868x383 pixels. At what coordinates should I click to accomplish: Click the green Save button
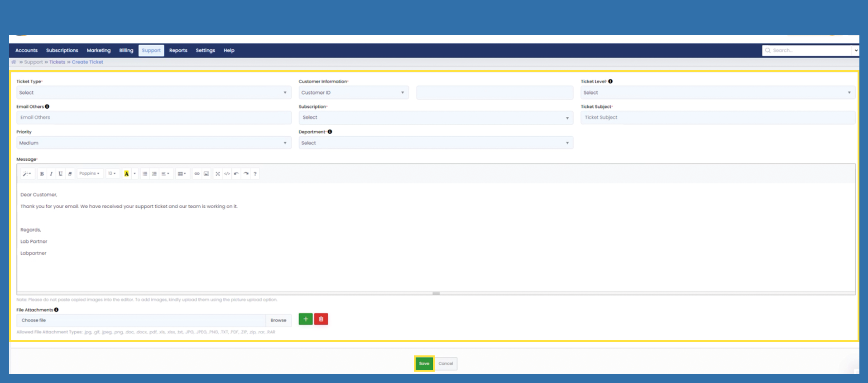(x=424, y=364)
